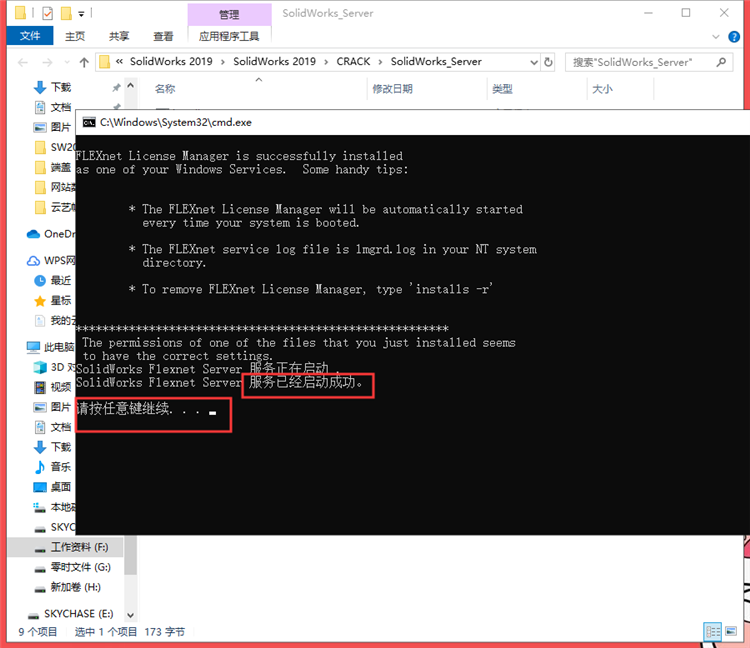This screenshot has width=750, height=648.
Task: Click quick access new folder icon
Action: (66, 13)
